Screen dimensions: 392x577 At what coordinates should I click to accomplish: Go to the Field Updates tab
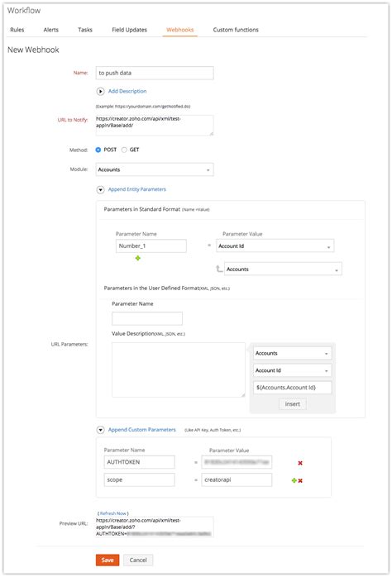tap(129, 30)
